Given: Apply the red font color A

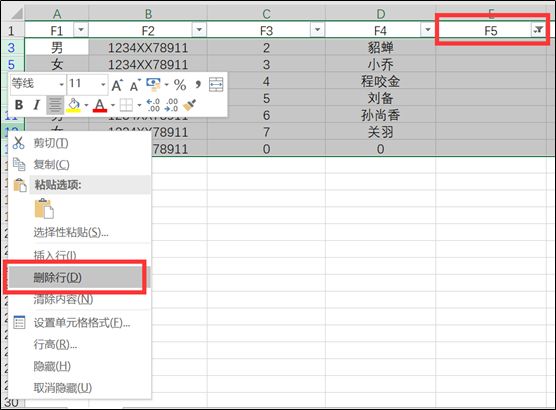Looking at the screenshot, I should (100, 105).
